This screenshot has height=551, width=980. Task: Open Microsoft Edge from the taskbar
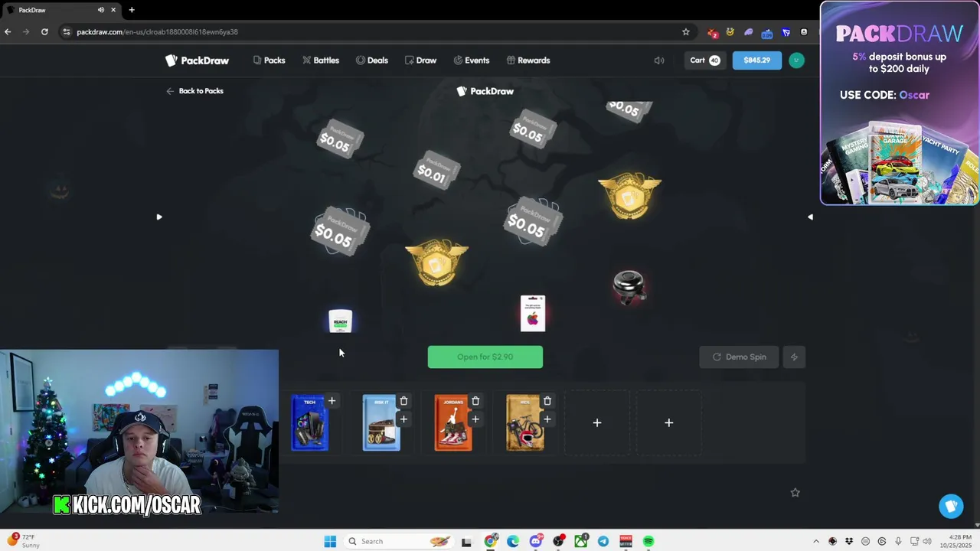(x=513, y=541)
